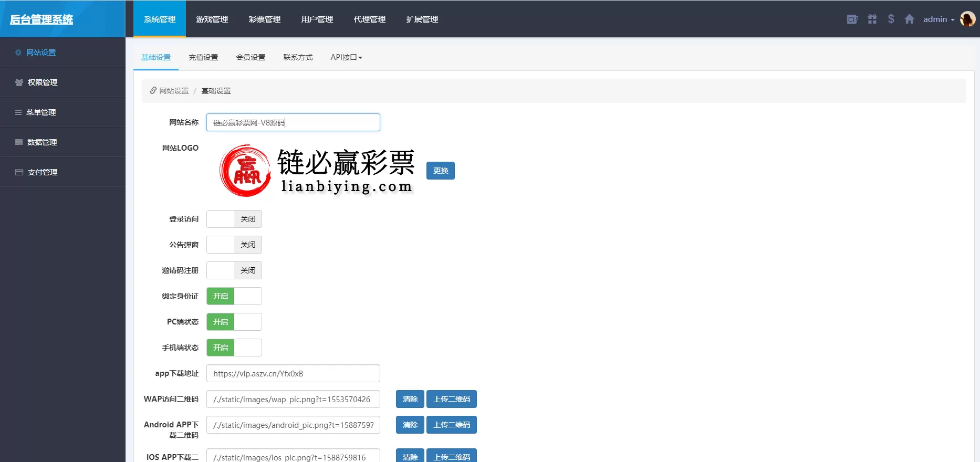Open the 用户管理 top menu
The height and width of the screenshot is (462, 980).
[317, 19]
